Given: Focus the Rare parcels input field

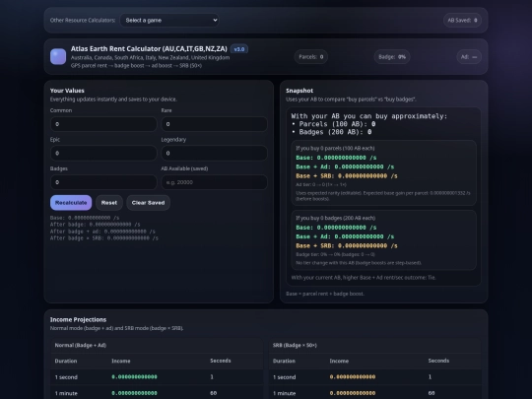Looking at the screenshot, I should 214,124.
